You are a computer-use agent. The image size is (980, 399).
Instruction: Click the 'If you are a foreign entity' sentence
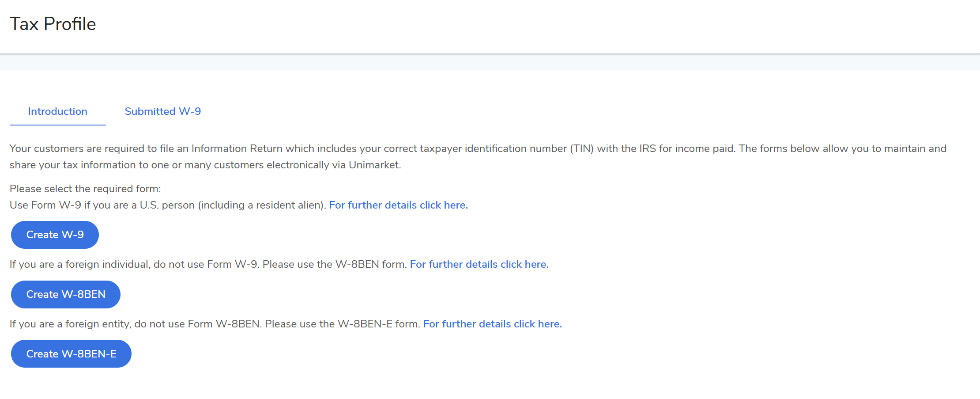click(x=214, y=324)
